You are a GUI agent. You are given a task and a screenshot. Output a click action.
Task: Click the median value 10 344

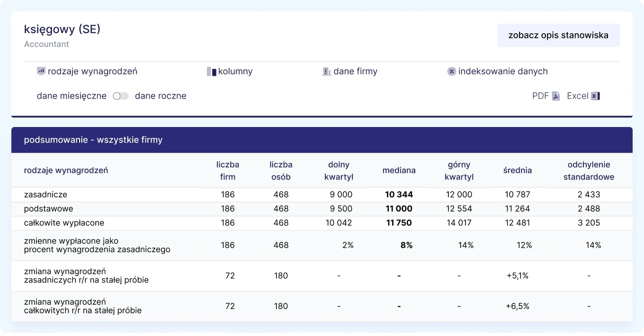click(399, 194)
